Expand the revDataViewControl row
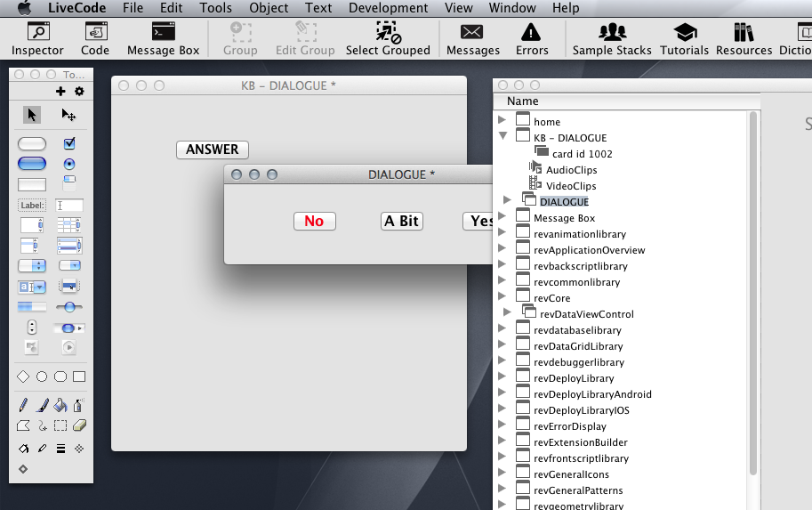 click(x=508, y=312)
